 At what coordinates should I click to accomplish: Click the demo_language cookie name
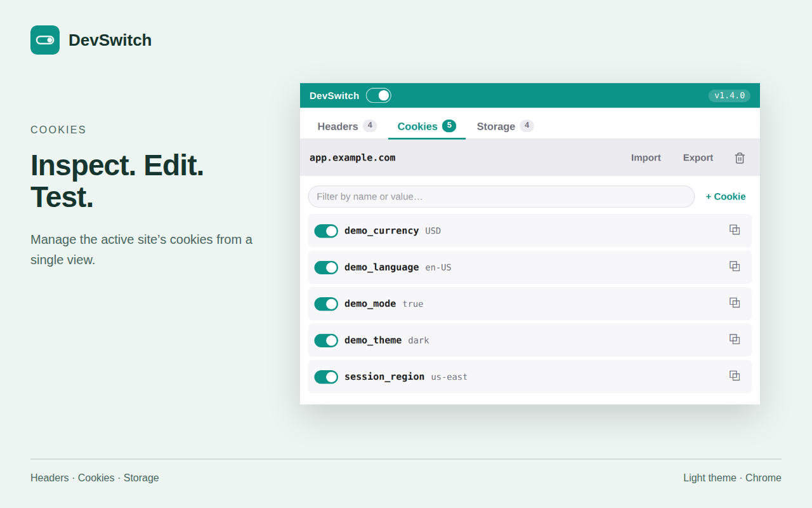click(381, 267)
